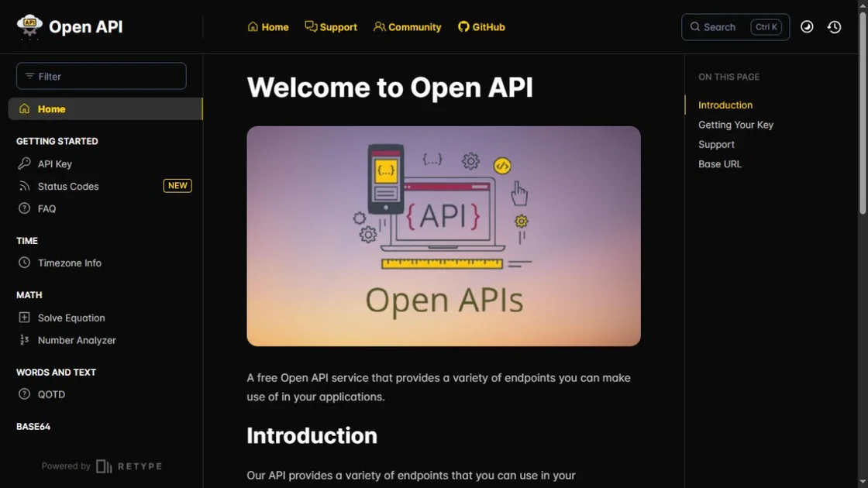Click the Retype logo icon in footer

(x=104, y=466)
